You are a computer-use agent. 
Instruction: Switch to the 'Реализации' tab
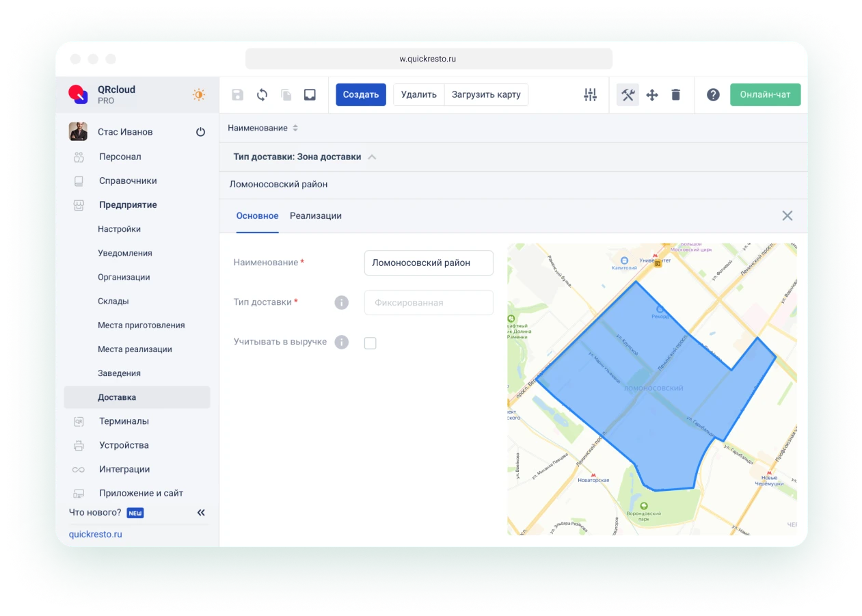315,216
